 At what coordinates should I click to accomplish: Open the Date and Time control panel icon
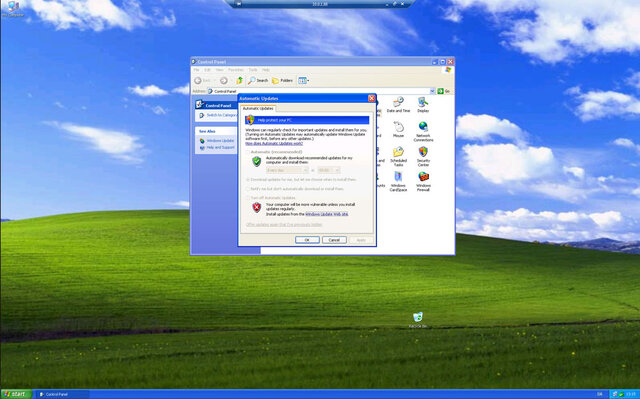coord(398,105)
